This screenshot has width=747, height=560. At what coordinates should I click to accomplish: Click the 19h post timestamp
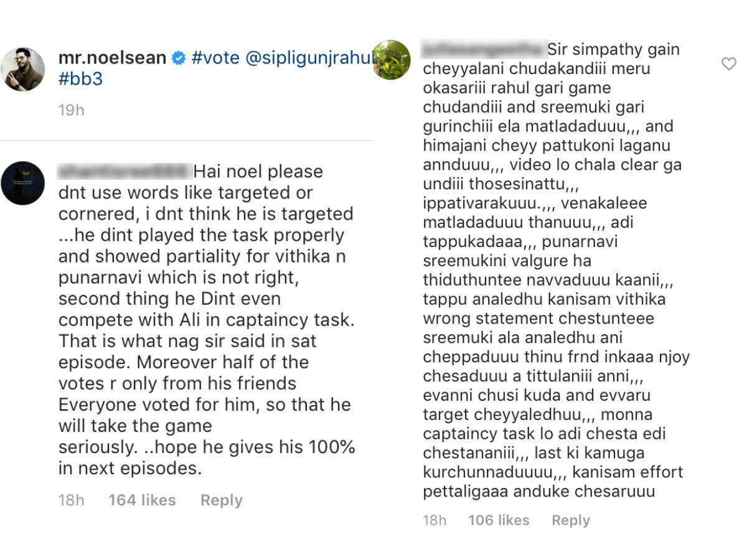click(71, 110)
